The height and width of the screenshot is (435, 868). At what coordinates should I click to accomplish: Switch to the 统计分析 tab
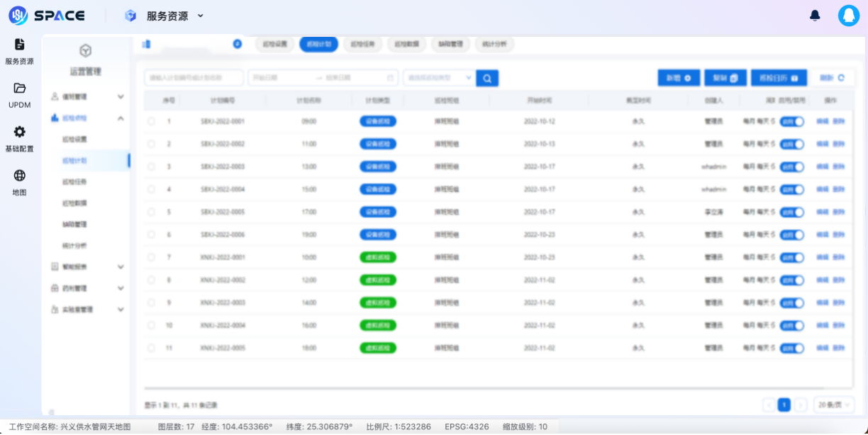(x=494, y=44)
